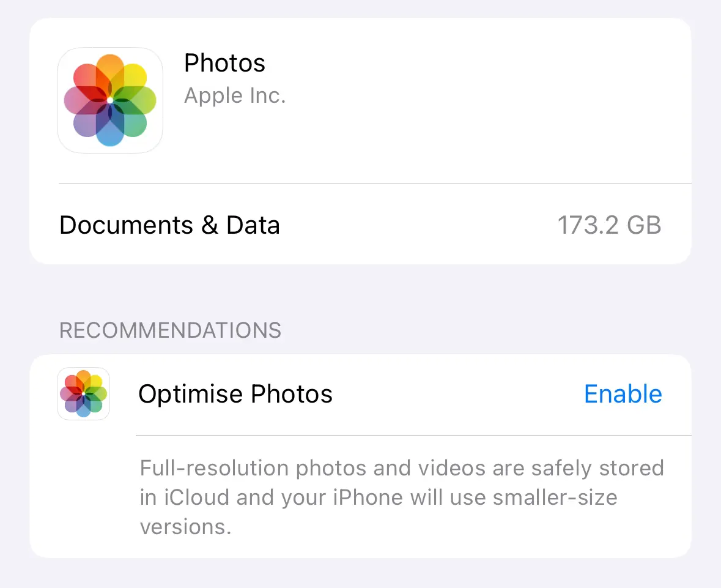This screenshot has width=721, height=588.
Task: Click the word versions ending the description
Action: click(185, 527)
